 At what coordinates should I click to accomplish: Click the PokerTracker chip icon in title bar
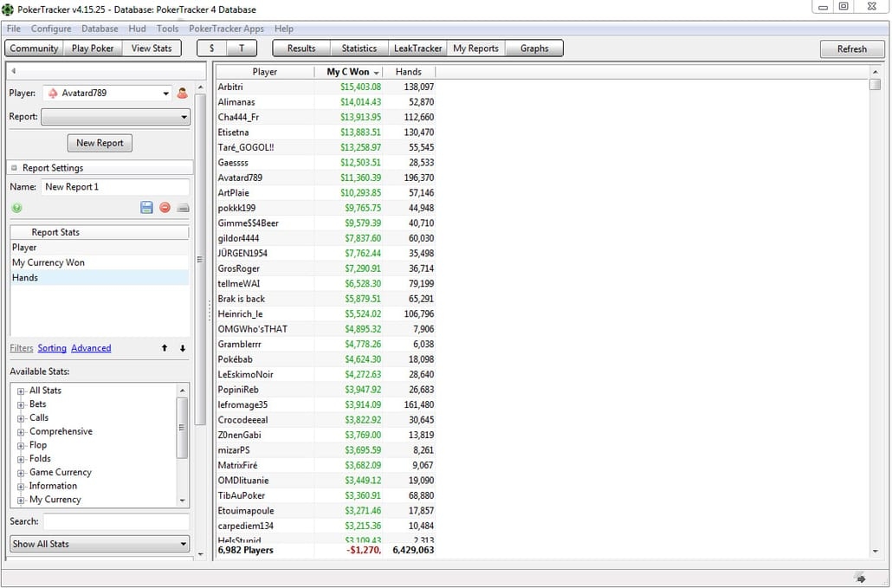coord(8,10)
